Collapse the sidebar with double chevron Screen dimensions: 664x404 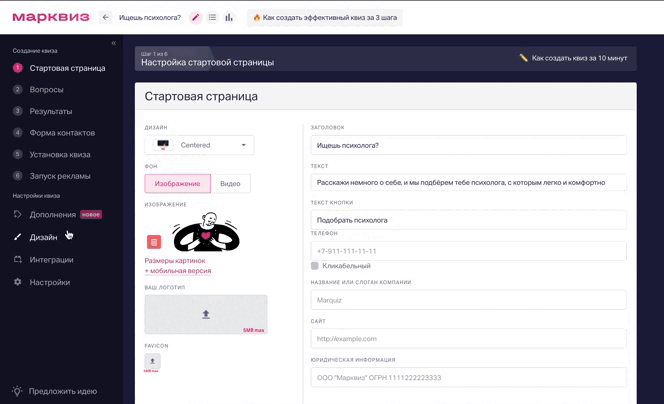(x=113, y=43)
